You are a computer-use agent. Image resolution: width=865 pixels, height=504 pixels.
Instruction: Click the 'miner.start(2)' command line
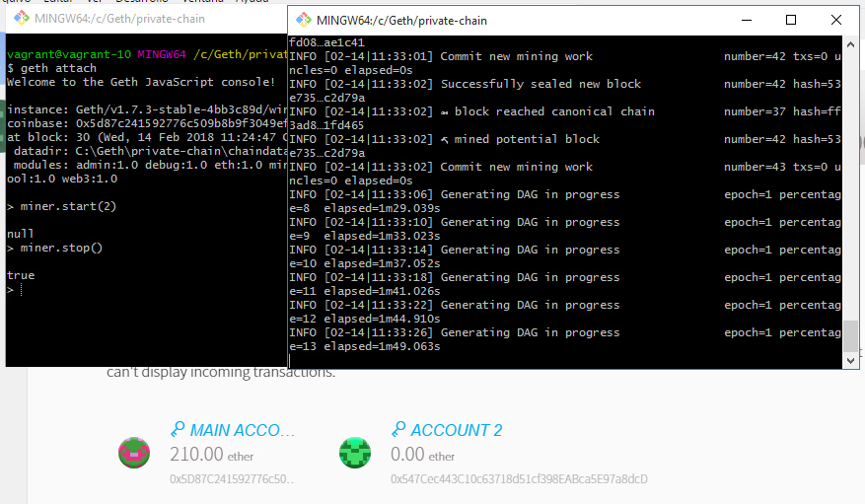62,206
